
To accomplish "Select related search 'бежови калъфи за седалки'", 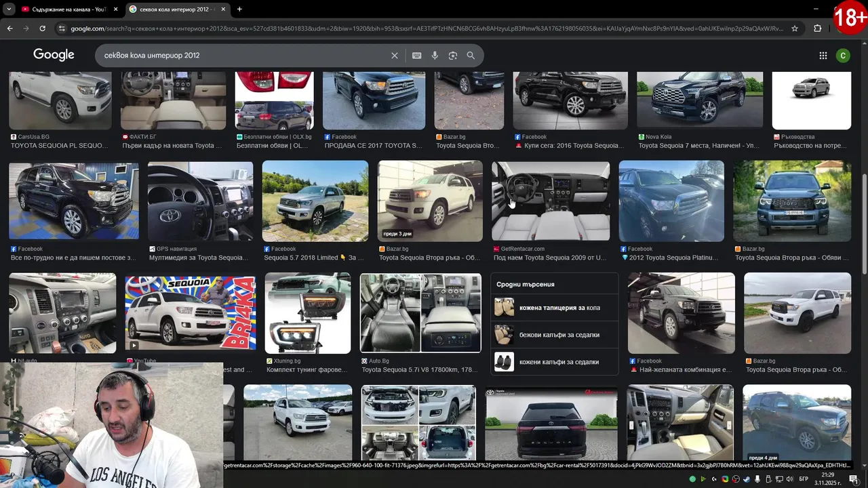I will point(555,335).
